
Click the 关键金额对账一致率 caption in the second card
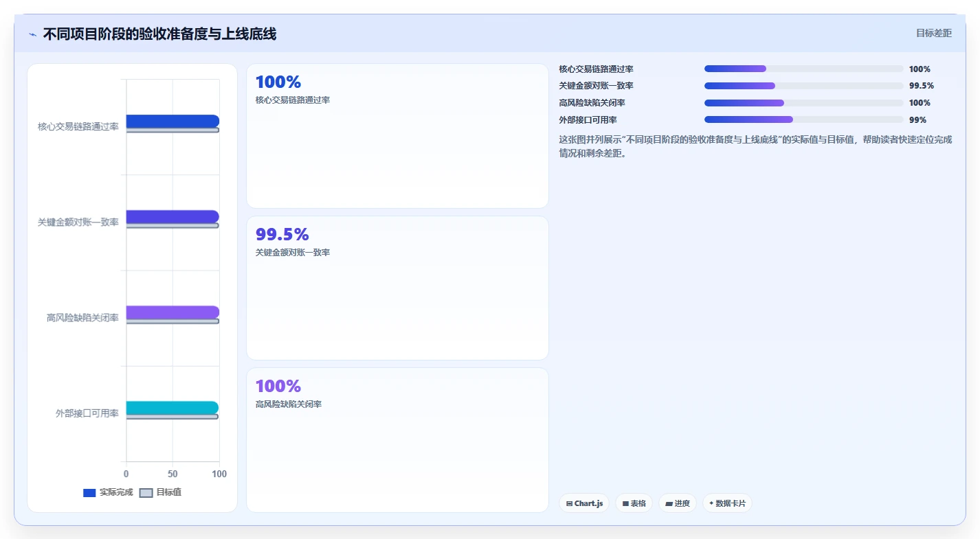pyautogui.click(x=293, y=253)
